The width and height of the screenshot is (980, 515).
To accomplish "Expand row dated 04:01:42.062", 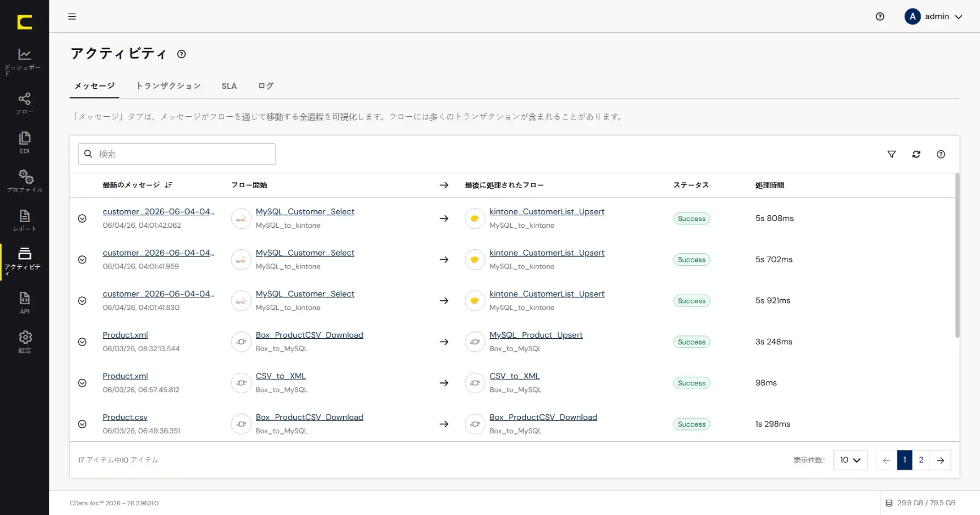I will [82, 218].
